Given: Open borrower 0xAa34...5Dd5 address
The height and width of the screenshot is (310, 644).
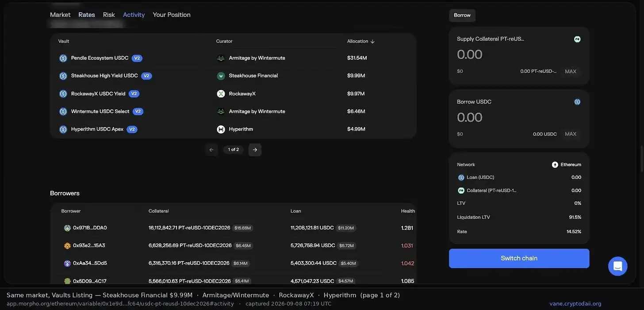Looking at the screenshot, I should (90, 263).
